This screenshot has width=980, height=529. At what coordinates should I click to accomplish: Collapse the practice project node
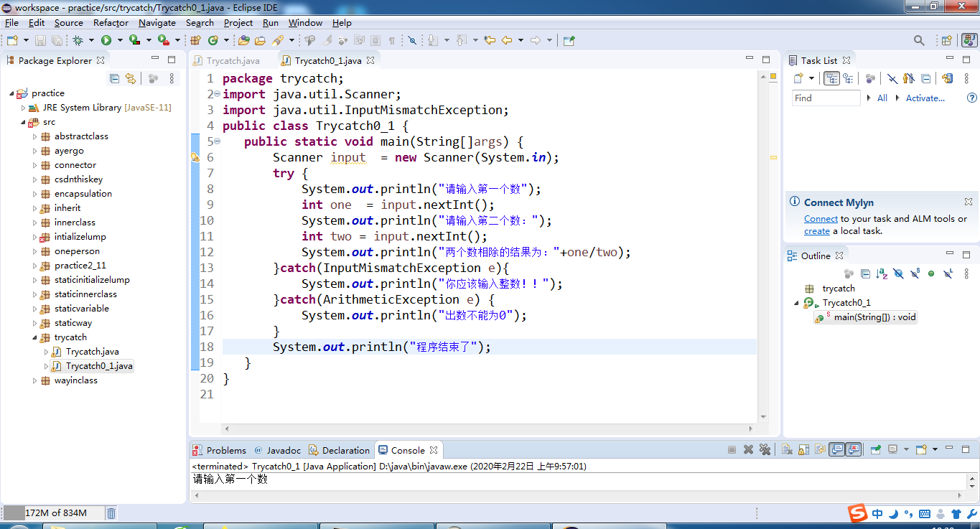tap(12, 93)
